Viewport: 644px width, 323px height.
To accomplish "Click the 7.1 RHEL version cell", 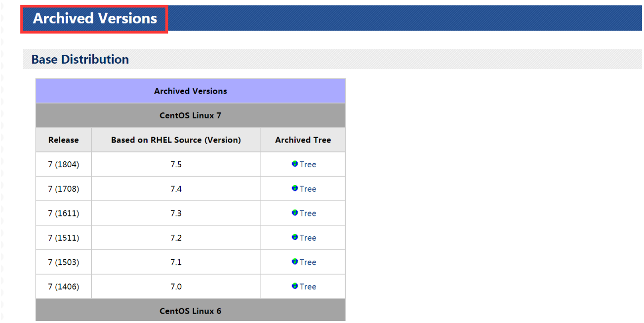I will (x=176, y=262).
